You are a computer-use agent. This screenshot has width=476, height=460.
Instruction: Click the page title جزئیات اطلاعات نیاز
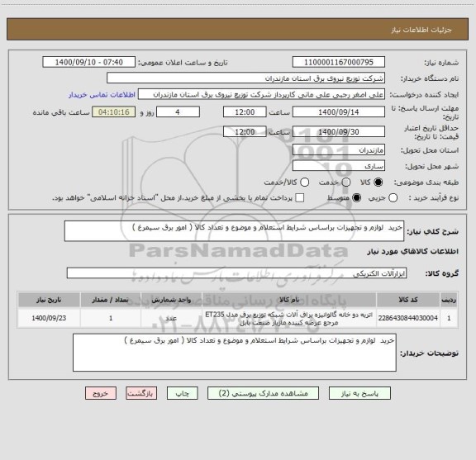pyautogui.click(x=421, y=30)
